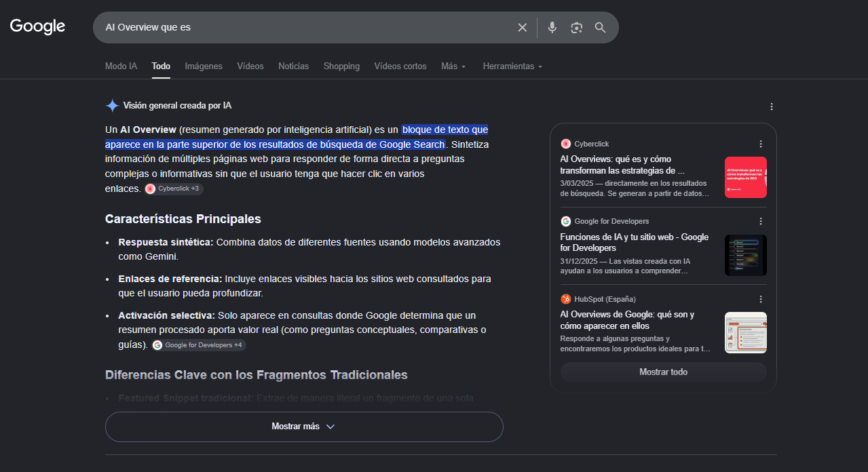Open three-dot menu for Cyberclick source
This screenshot has width=868, height=472.
coord(761,144)
